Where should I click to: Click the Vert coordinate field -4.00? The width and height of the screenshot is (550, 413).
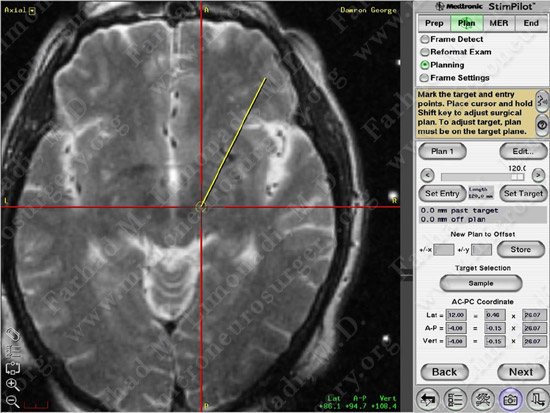point(456,341)
